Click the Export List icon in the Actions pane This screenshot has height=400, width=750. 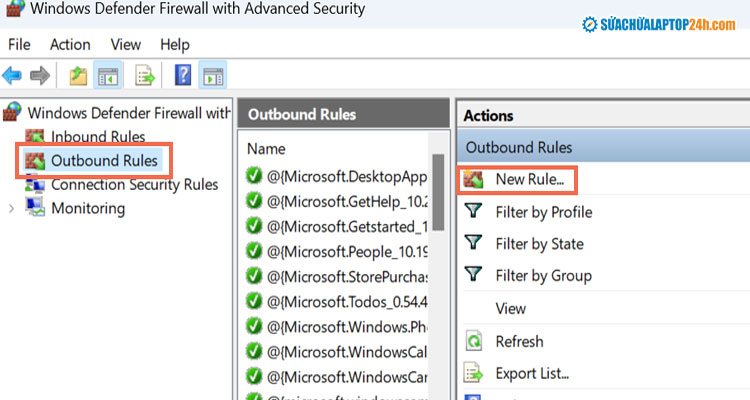[474, 373]
